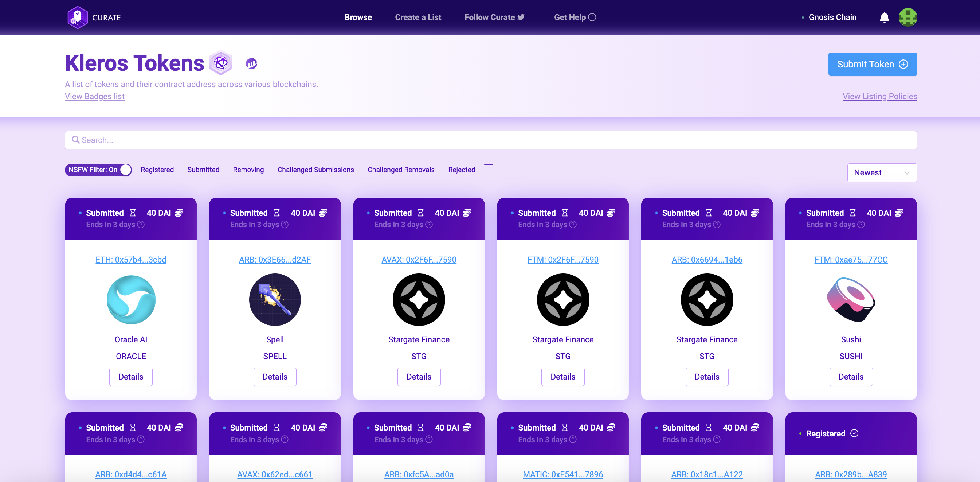Open the statistics chart icon near title

click(x=251, y=63)
